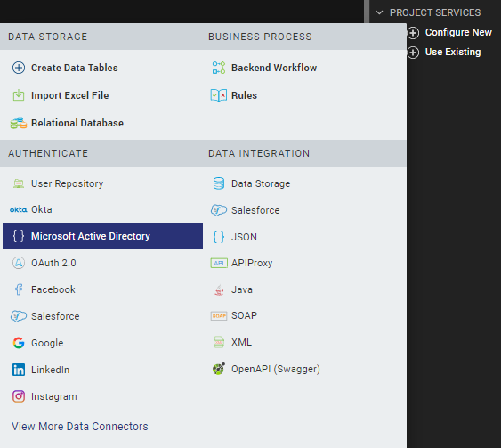501x448 pixels.
Task: Click the Microsoft Active Directory braces icon
Action: 19,236
